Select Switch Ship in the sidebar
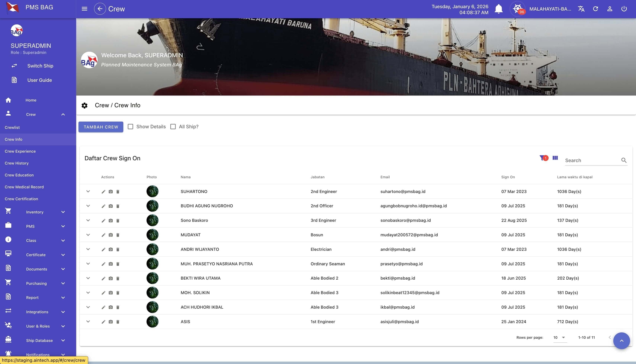Viewport: 636px width, 364px height. [x=40, y=66]
